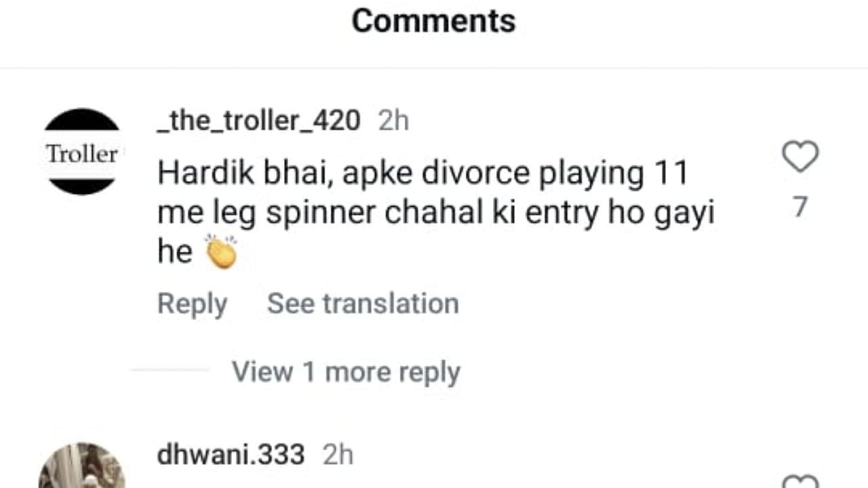Like the _the_troller_420 comment with the heart
This screenshot has width=868, height=488.
801,157
